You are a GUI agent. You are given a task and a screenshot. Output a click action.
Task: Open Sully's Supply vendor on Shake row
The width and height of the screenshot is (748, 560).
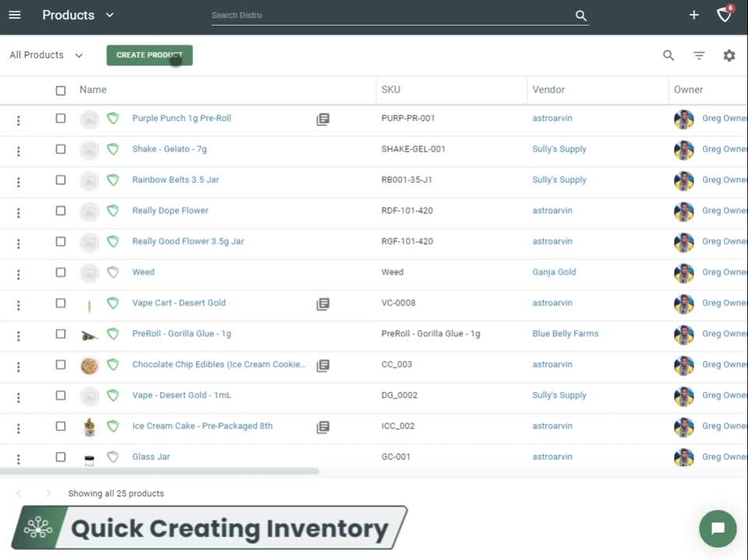(559, 149)
